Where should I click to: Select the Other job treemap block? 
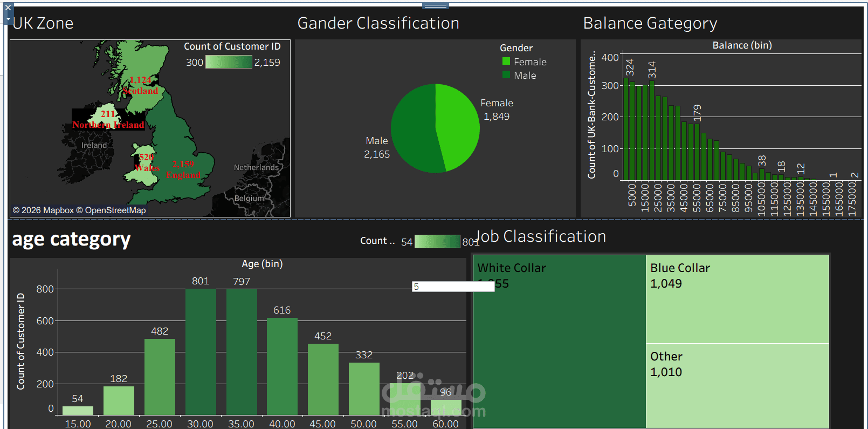(x=738, y=386)
